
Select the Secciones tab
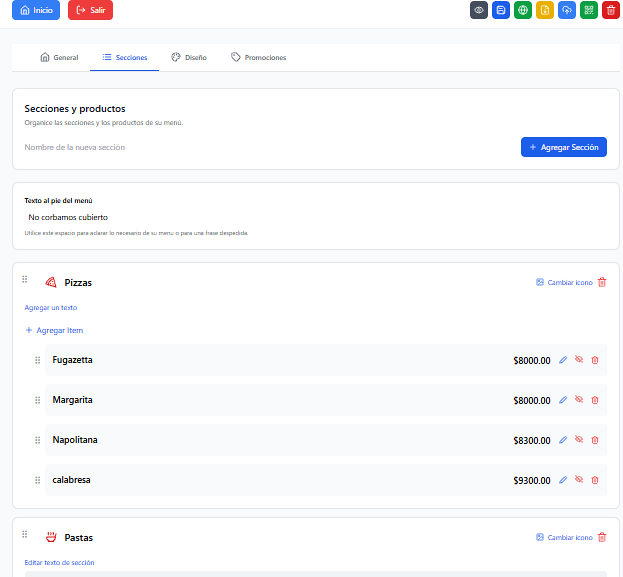point(124,58)
